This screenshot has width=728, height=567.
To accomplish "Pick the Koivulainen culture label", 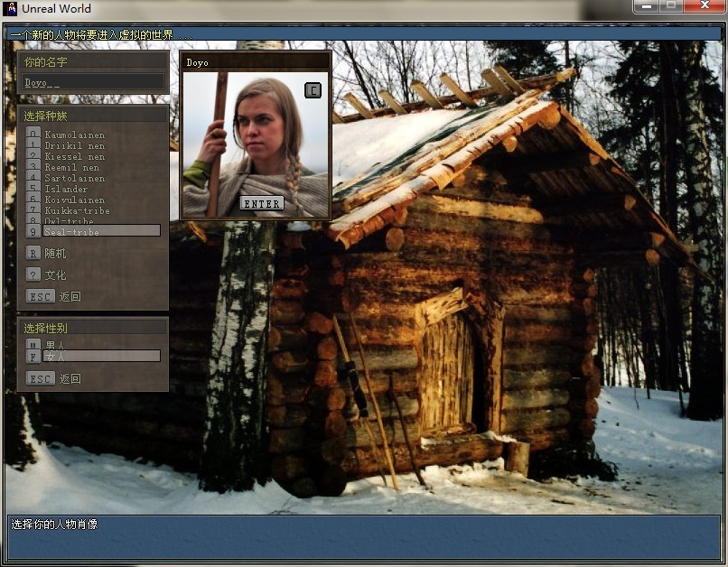I will (x=75, y=200).
